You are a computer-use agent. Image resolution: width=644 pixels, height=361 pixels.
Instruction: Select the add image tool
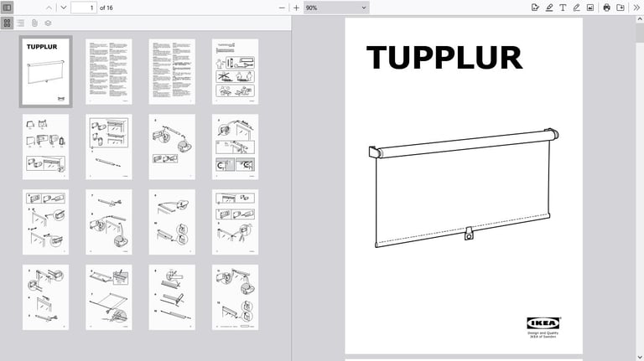click(590, 8)
